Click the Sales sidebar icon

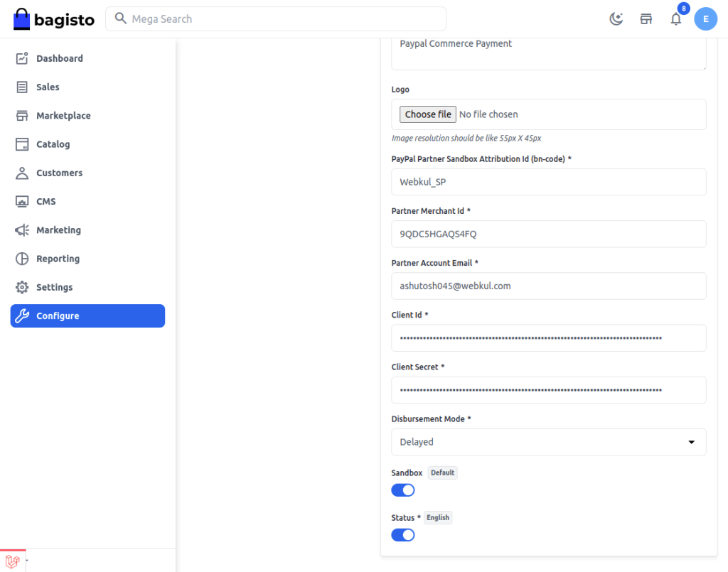[22, 87]
